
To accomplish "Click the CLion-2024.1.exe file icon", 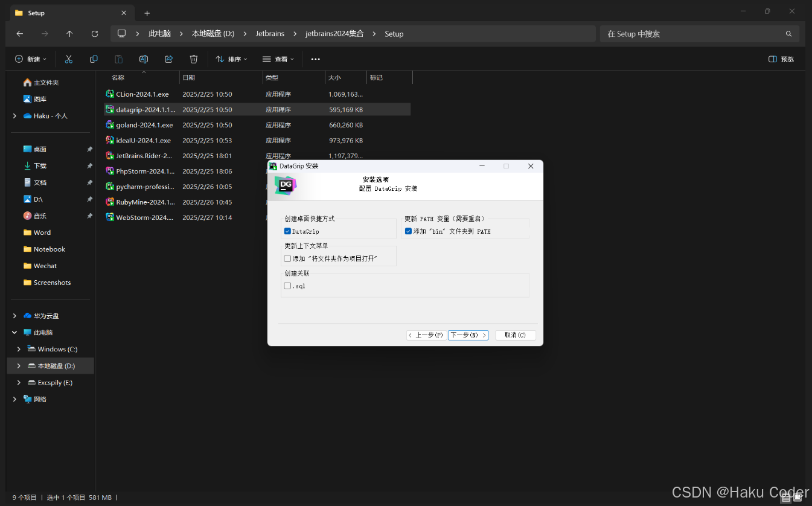I will (110, 94).
